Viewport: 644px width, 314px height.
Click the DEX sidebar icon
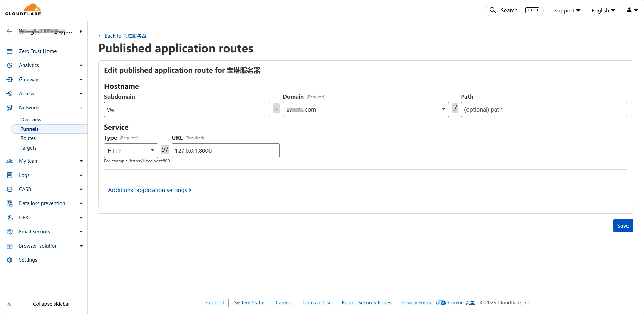pos(10,218)
